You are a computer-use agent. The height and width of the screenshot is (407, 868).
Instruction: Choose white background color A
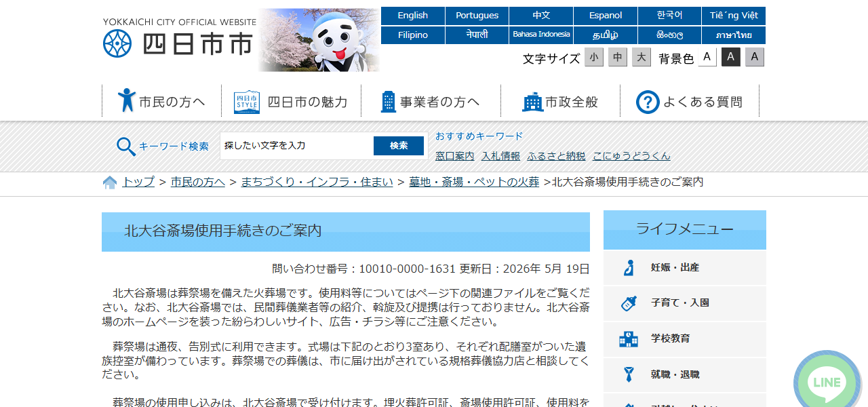tap(707, 57)
